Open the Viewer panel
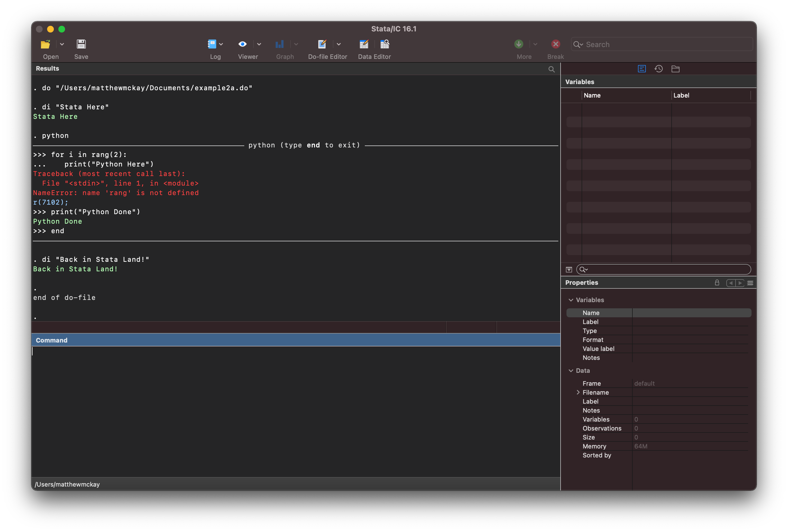The image size is (788, 532). (x=242, y=44)
